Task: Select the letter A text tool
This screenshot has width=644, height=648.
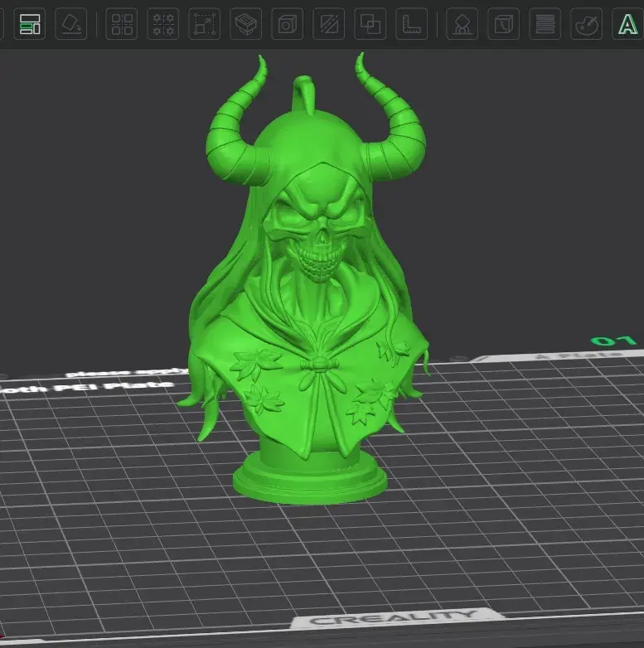Action: pyautogui.click(x=627, y=24)
